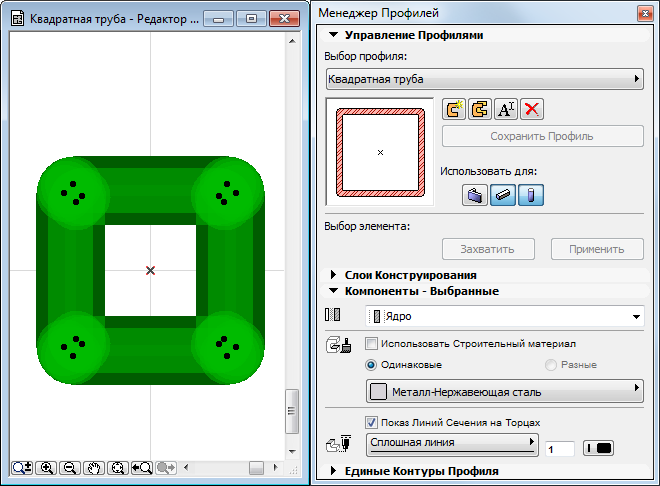Screen dimensions: 660x486
Task: Click the Fit in Window icon
Action: tap(118, 467)
